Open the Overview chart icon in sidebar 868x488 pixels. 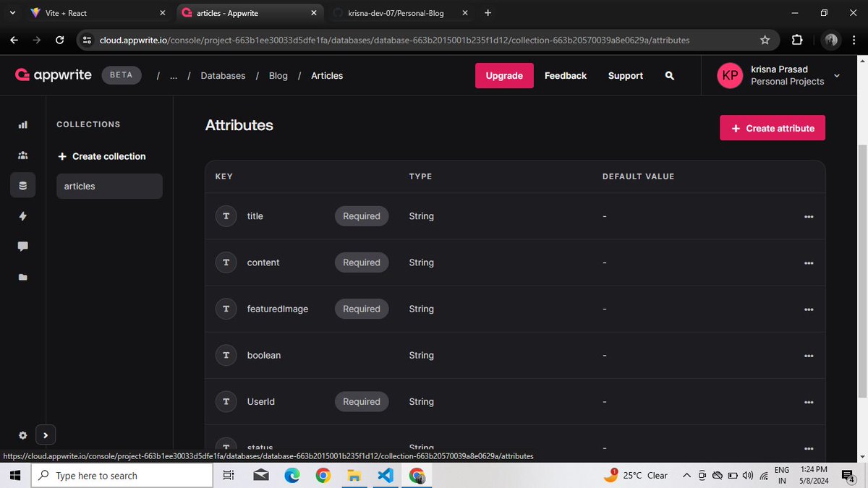point(22,124)
